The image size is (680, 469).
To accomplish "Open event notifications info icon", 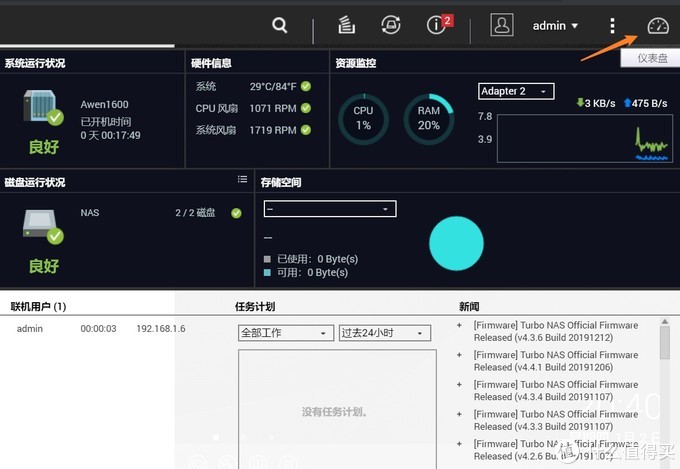I will (x=436, y=25).
